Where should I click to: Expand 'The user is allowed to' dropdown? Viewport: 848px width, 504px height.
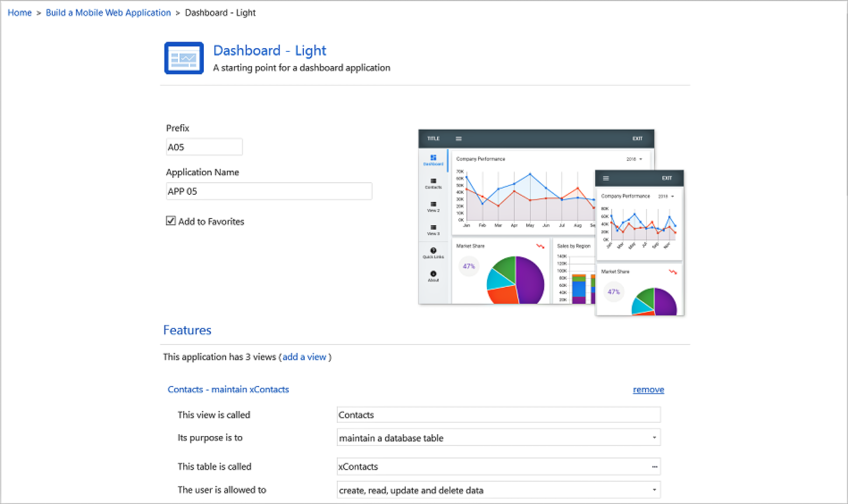click(x=654, y=490)
